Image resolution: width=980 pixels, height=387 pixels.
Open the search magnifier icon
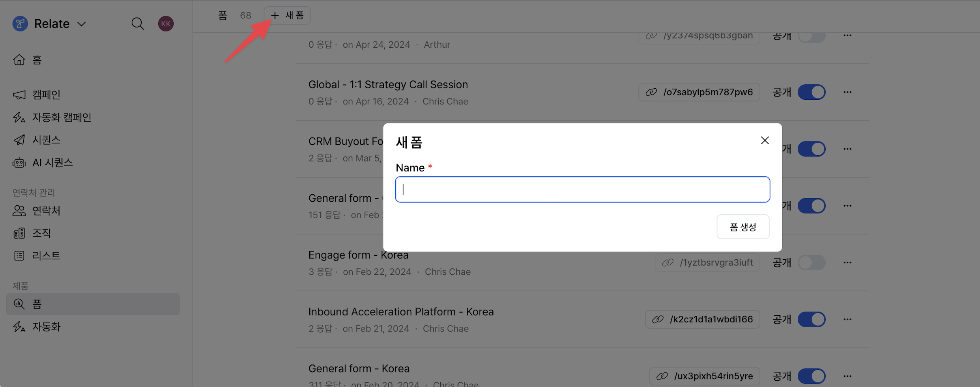pos(137,24)
